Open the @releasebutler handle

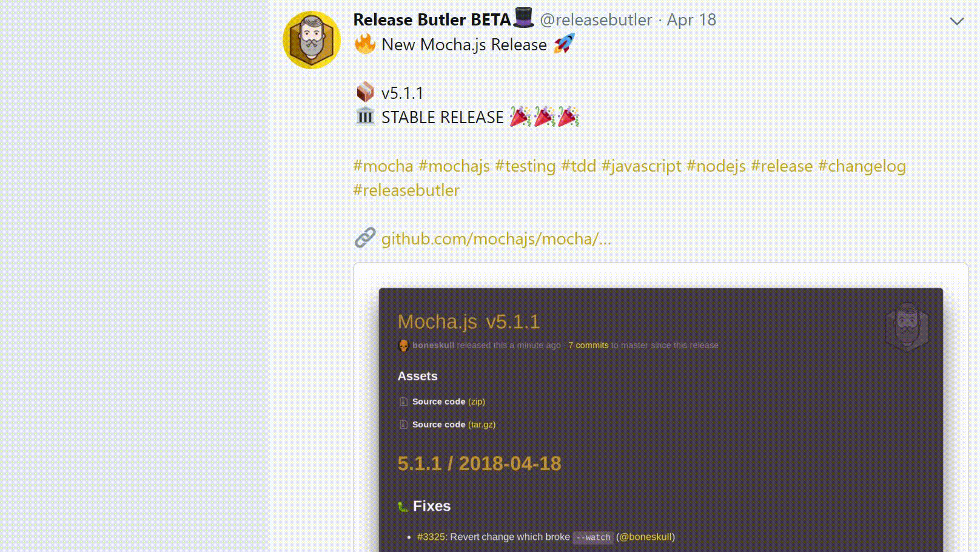point(596,20)
